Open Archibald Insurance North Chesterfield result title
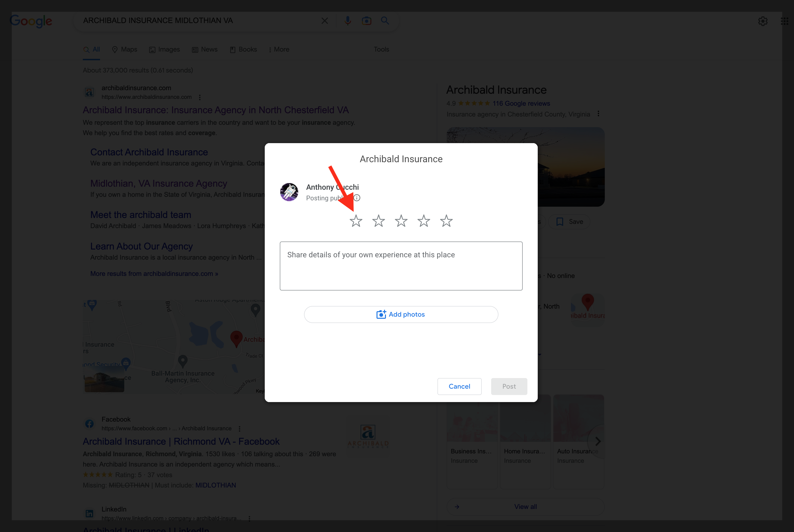Image resolution: width=794 pixels, height=532 pixels. point(216,110)
